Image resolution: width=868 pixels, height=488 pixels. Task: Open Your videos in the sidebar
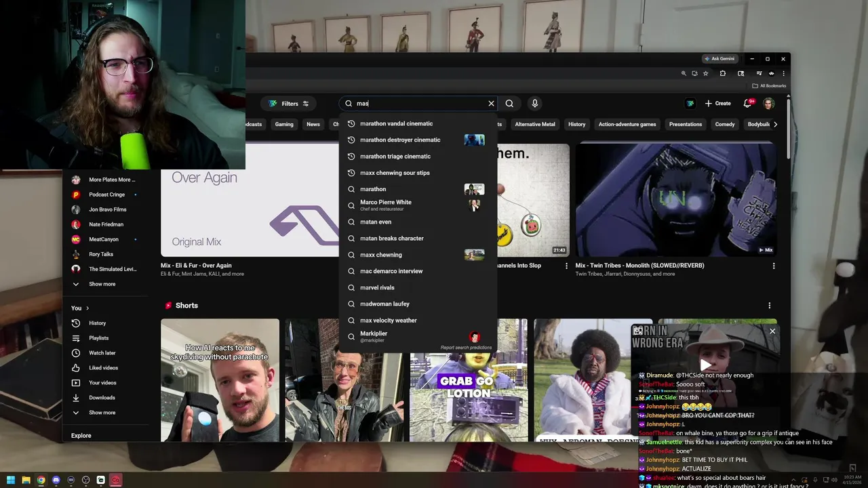tap(105, 383)
